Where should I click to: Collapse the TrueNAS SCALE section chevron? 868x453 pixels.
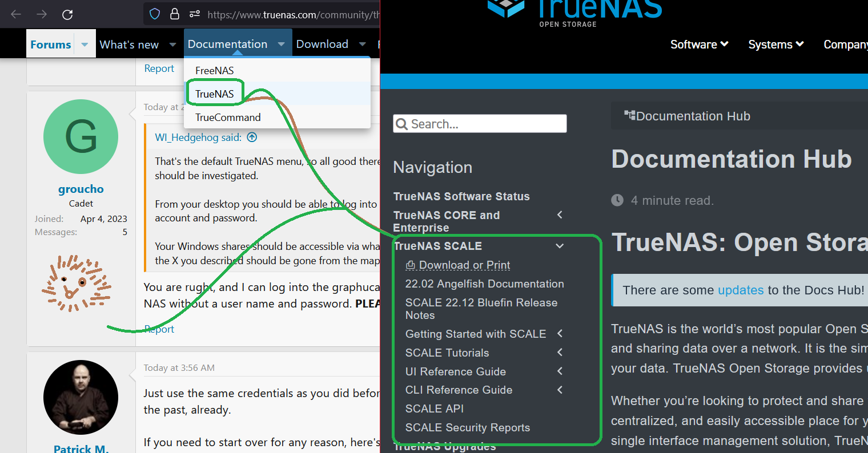click(560, 246)
